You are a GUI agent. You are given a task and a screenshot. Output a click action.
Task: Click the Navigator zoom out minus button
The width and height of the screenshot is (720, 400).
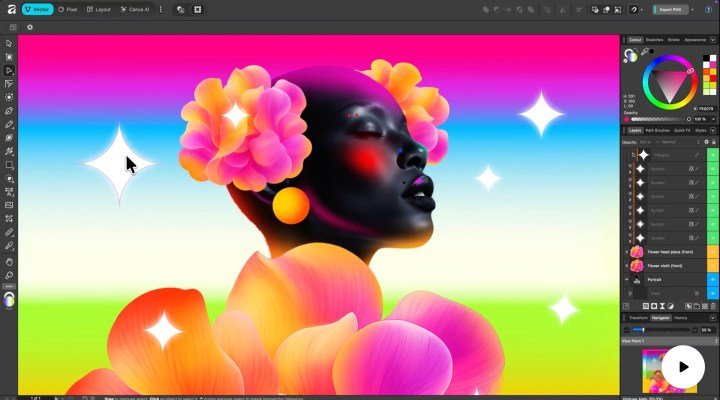pos(626,330)
